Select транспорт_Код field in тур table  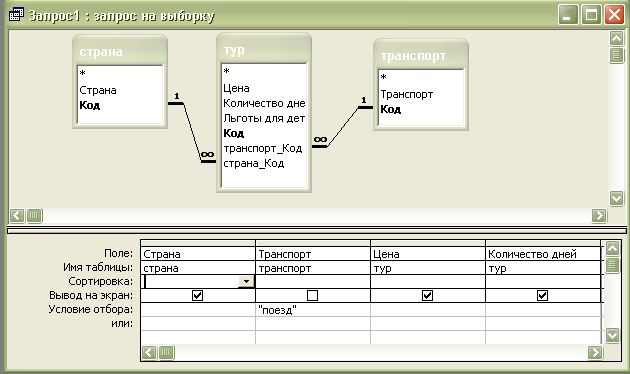263,148
